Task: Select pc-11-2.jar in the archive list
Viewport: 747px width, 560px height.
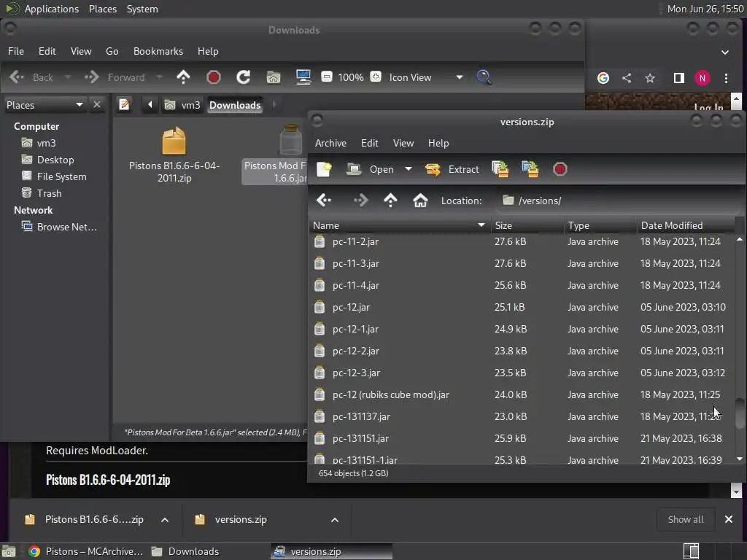Action: pyautogui.click(x=522, y=241)
